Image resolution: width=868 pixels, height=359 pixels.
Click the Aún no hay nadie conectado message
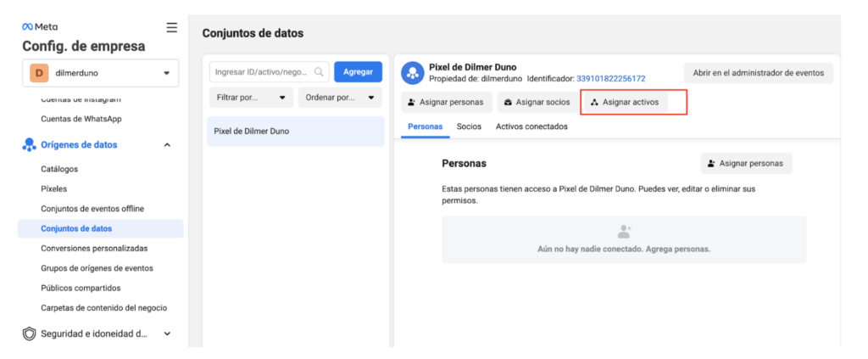[624, 250]
